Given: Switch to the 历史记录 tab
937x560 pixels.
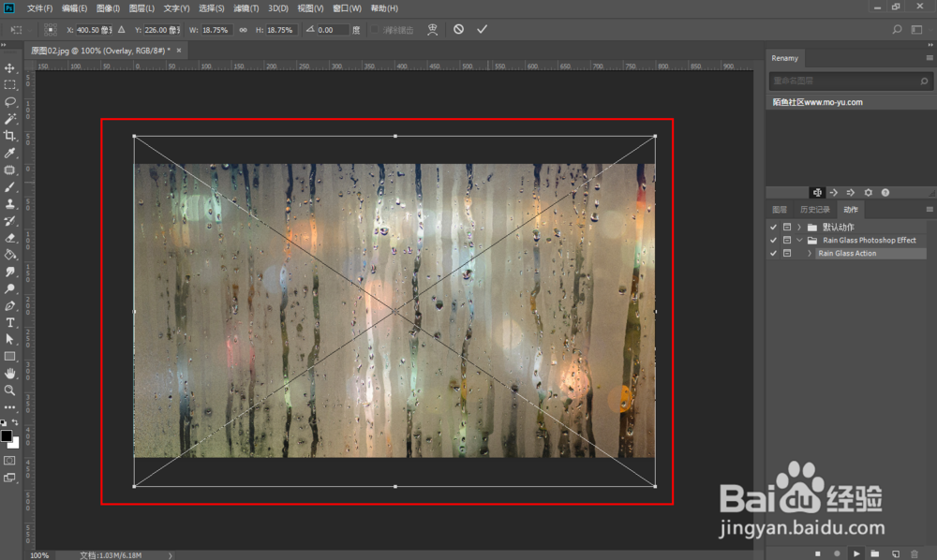Looking at the screenshot, I should 815,210.
